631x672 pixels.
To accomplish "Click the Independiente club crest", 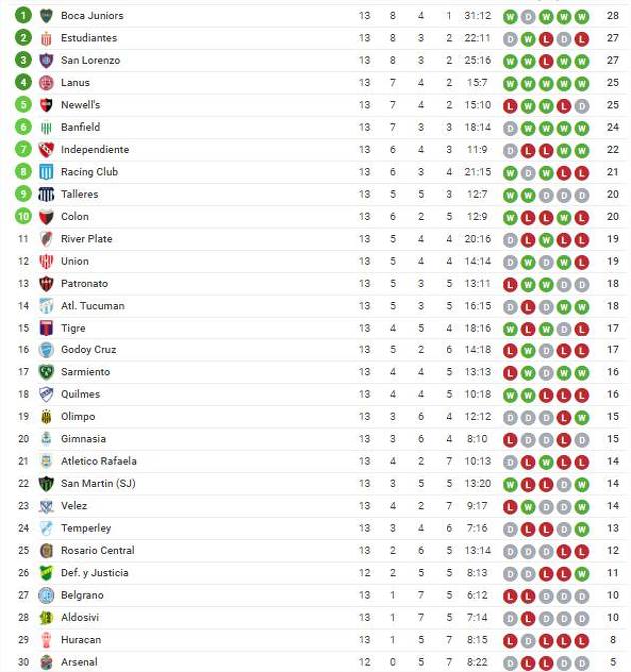I will click(46, 150).
